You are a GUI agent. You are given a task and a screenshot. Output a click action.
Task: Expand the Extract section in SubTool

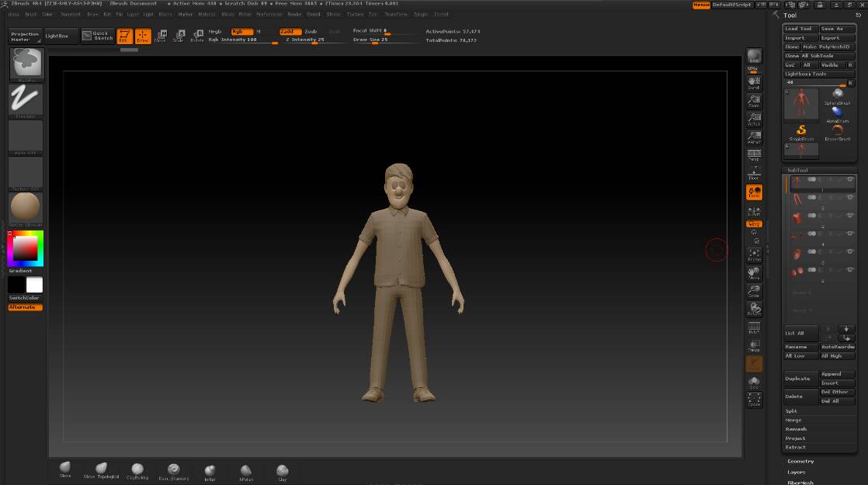pyautogui.click(x=796, y=448)
